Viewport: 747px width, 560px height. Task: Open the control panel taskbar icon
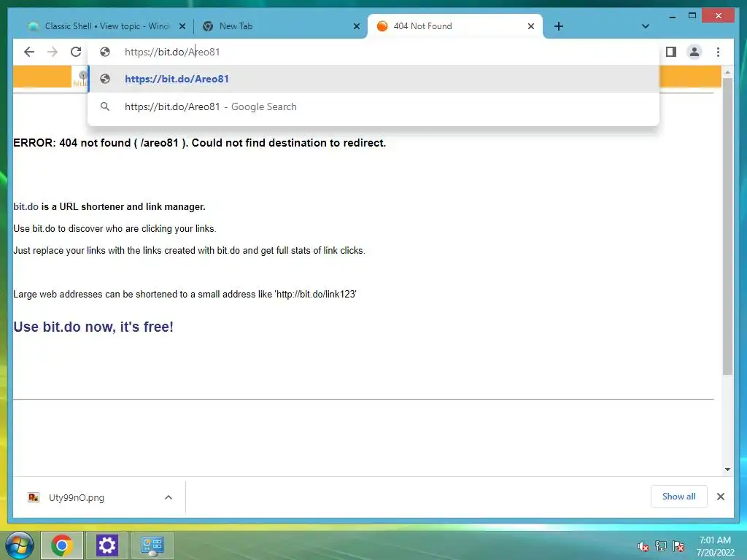coord(152,545)
